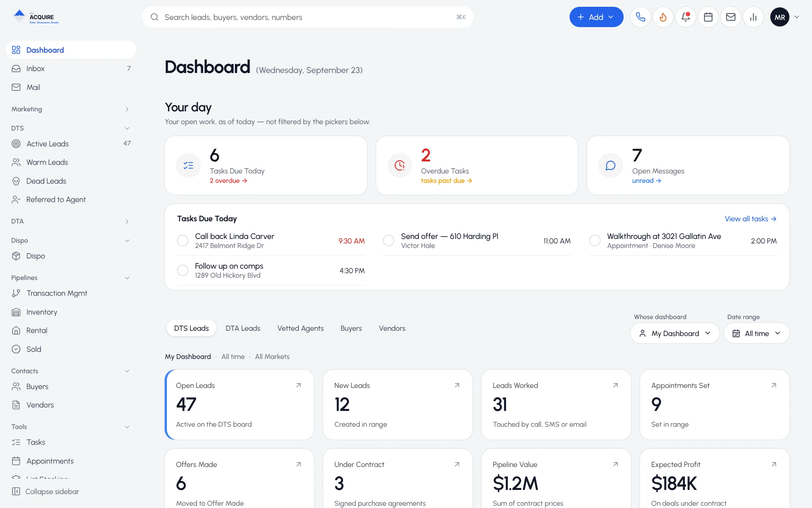Open Dead Leads skull item
This screenshot has width=812, height=508.
tap(71, 181)
